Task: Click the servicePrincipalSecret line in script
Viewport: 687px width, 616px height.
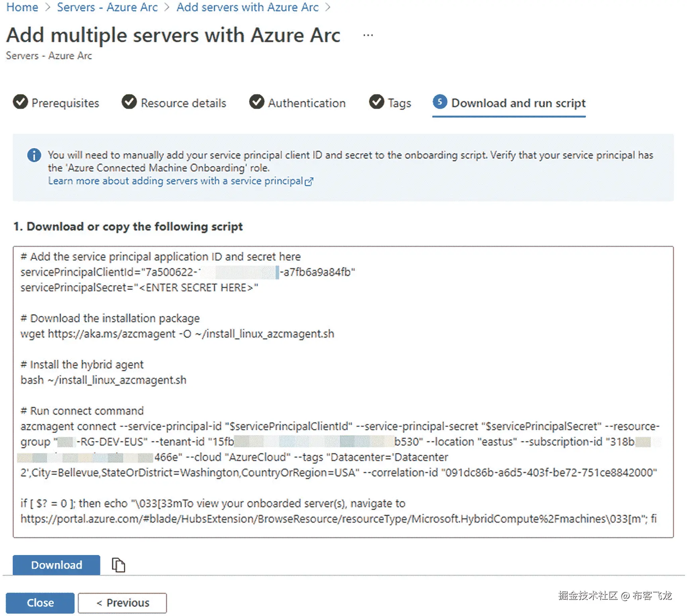Action: [139, 287]
